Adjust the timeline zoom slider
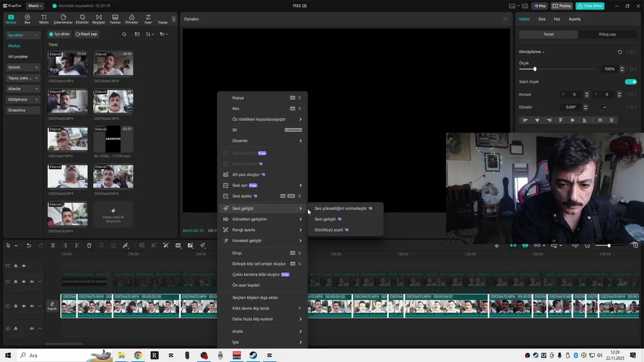Screen dimensions: 644x362 coord(609,245)
